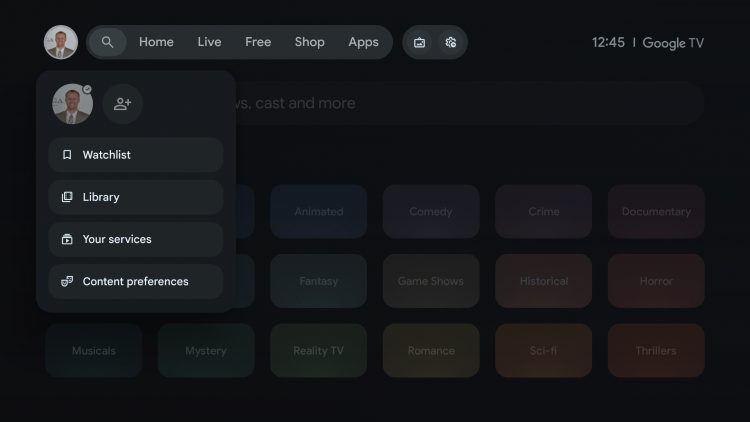Open the Sci-fi genre card
Image resolution: width=750 pixels, height=422 pixels.
pos(543,351)
